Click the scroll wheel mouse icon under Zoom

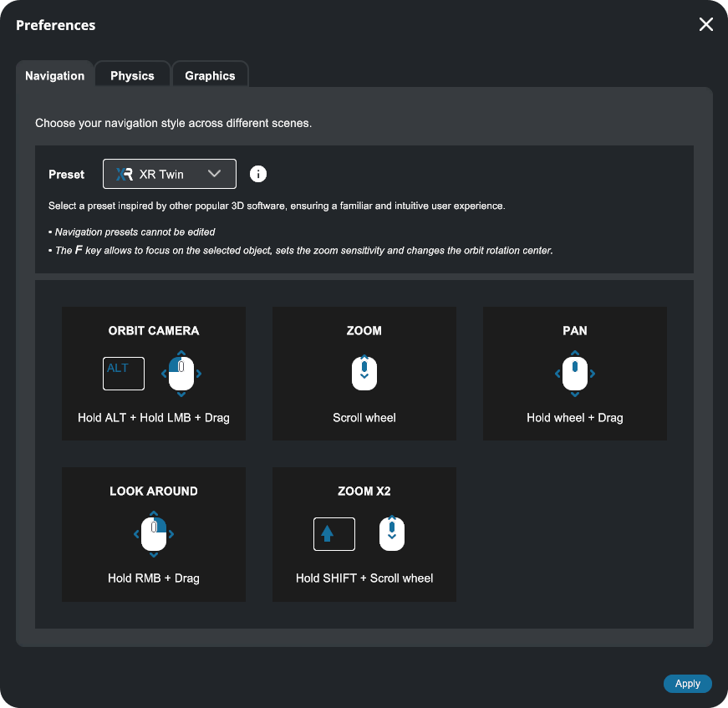pos(364,374)
